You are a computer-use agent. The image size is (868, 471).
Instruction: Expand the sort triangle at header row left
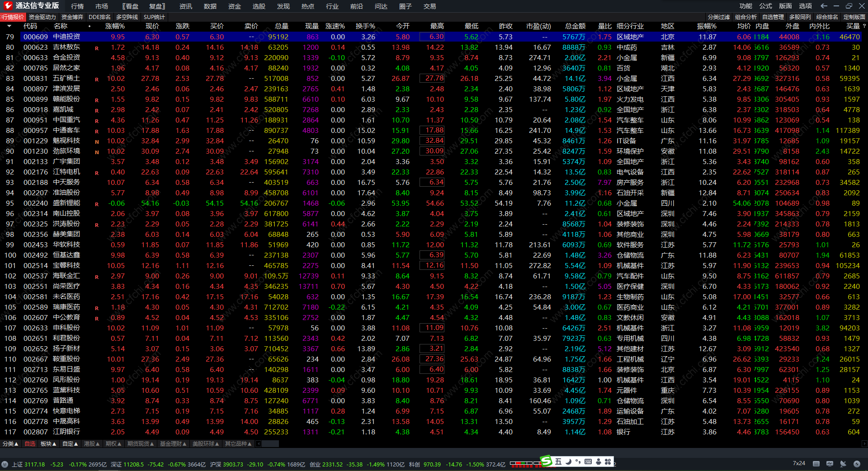(9, 26)
